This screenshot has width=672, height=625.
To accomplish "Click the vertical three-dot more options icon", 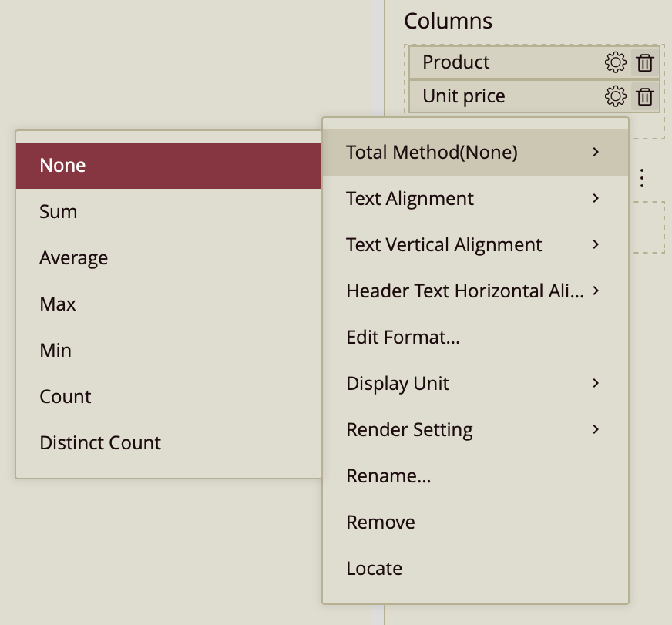I will (643, 179).
